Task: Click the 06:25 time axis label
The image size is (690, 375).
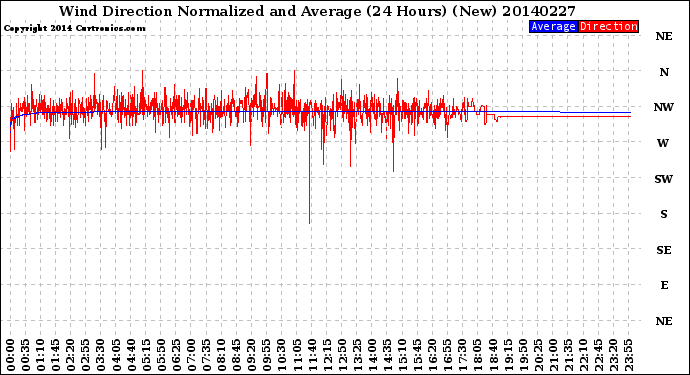Action: tap(176, 355)
